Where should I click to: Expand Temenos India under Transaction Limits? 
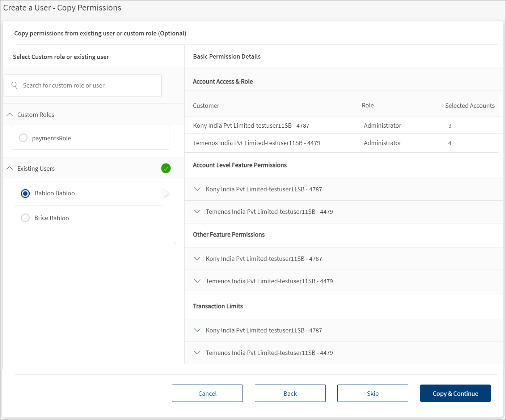click(x=197, y=353)
